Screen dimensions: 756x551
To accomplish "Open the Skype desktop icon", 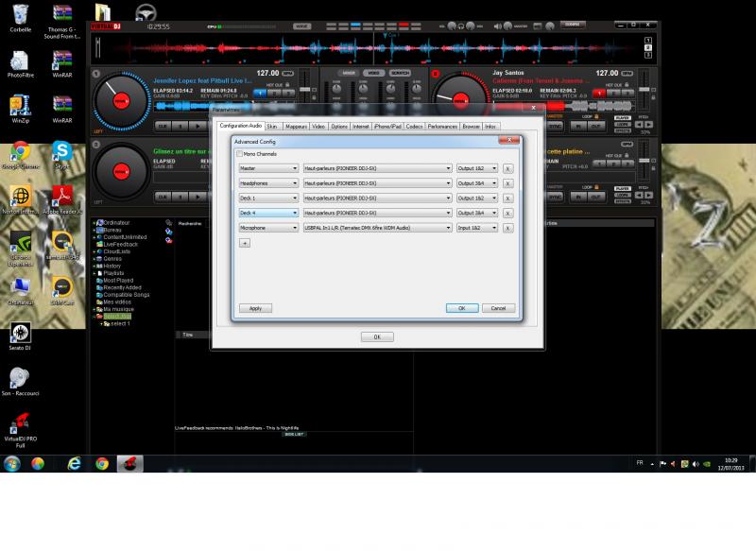I will pyautogui.click(x=62, y=155).
